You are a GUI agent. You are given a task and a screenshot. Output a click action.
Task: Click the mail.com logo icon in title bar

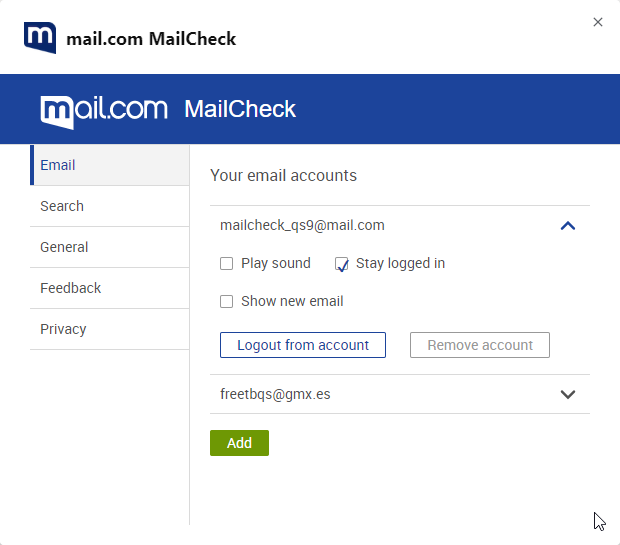click(x=40, y=38)
